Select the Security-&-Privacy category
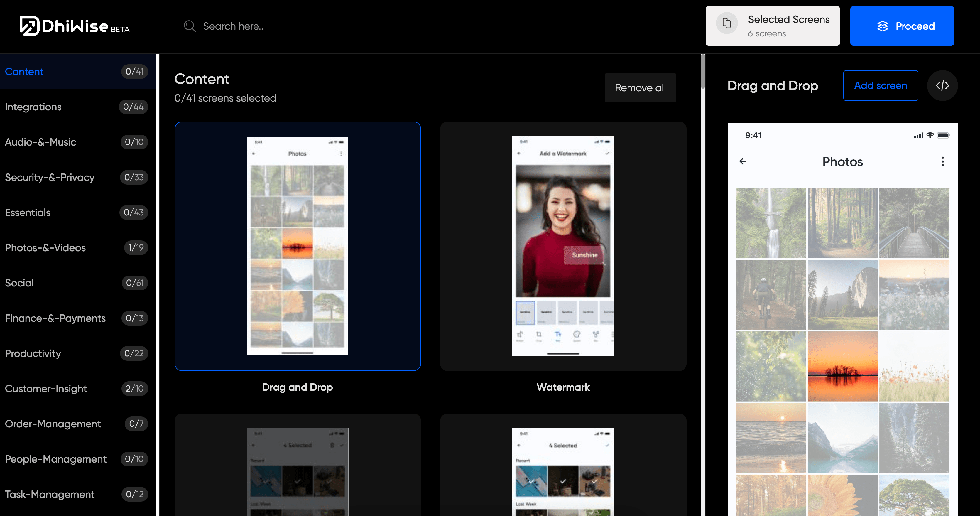The width and height of the screenshot is (980, 516). (78, 177)
